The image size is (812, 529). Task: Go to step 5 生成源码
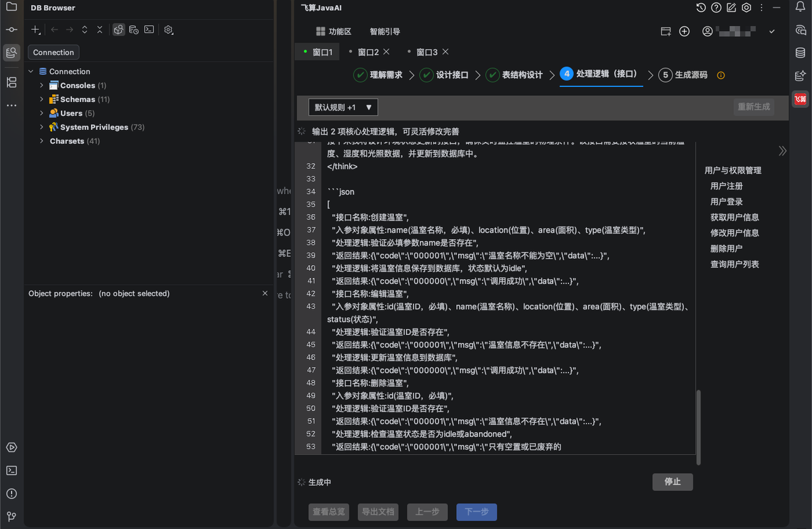[683, 75]
